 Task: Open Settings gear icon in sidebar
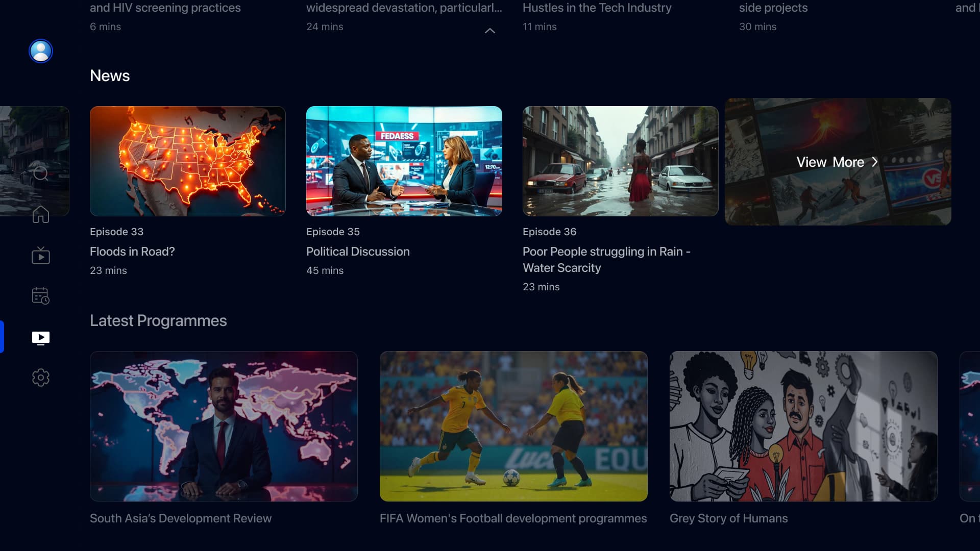click(x=41, y=378)
